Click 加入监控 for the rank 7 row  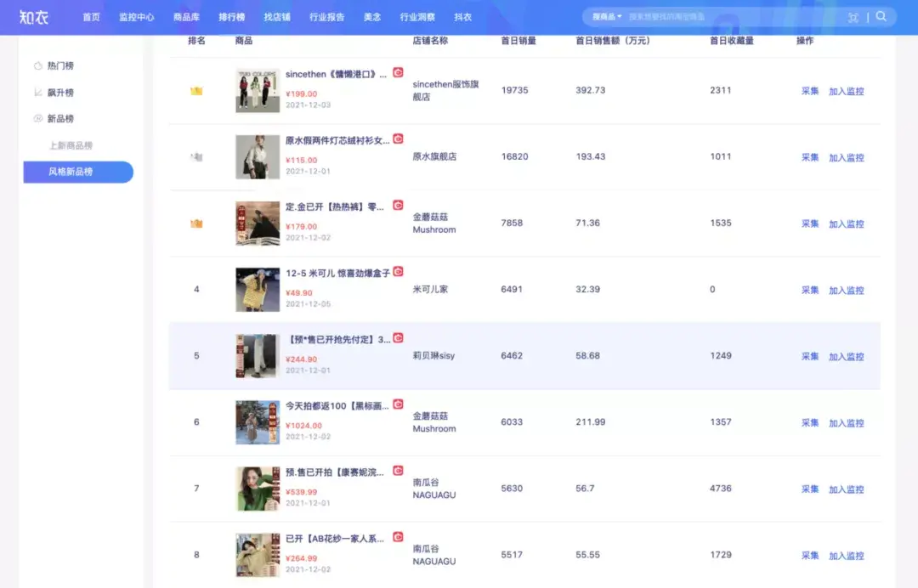[847, 489]
